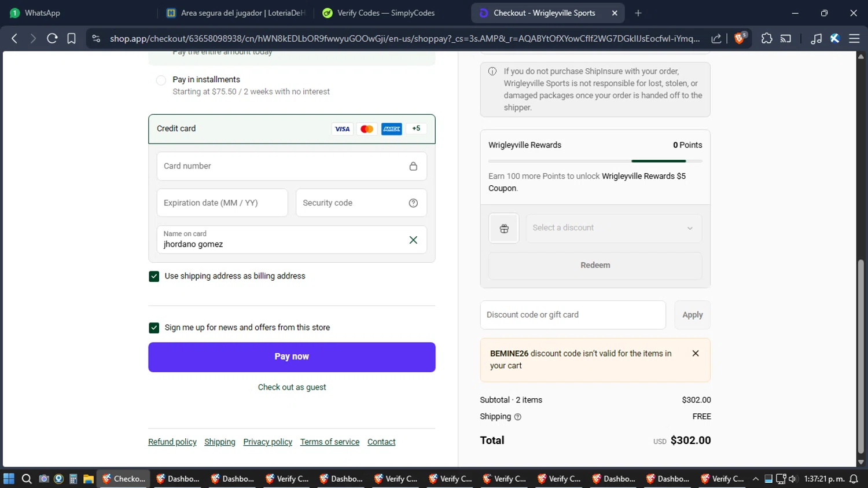Image resolution: width=868 pixels, height=488 pixels.
Task: Click the lock icon in Card number field
Action: pyautogui.click(x=413, y=166)
